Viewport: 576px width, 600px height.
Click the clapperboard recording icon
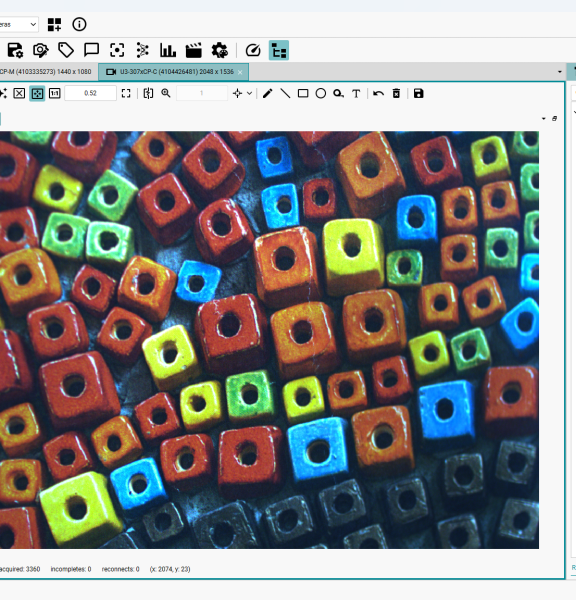point(194,50)
